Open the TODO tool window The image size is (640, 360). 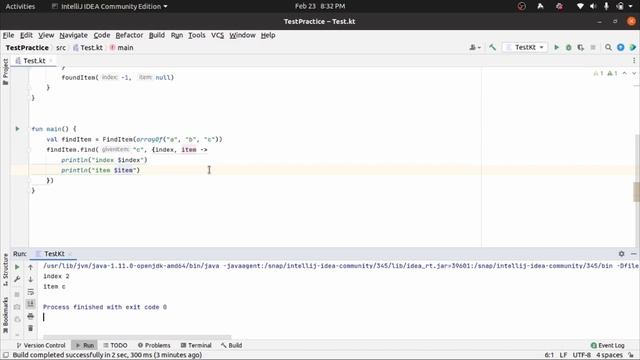click(x=115, y=345)
